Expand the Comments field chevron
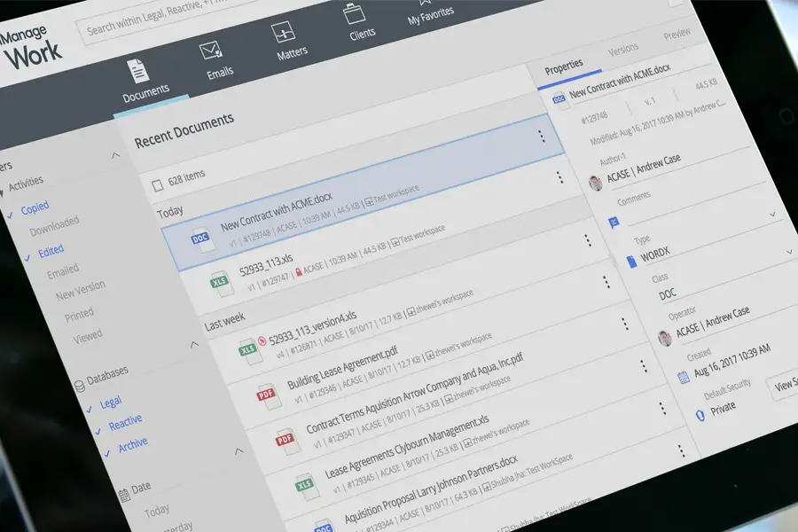 tap(772, 215)
